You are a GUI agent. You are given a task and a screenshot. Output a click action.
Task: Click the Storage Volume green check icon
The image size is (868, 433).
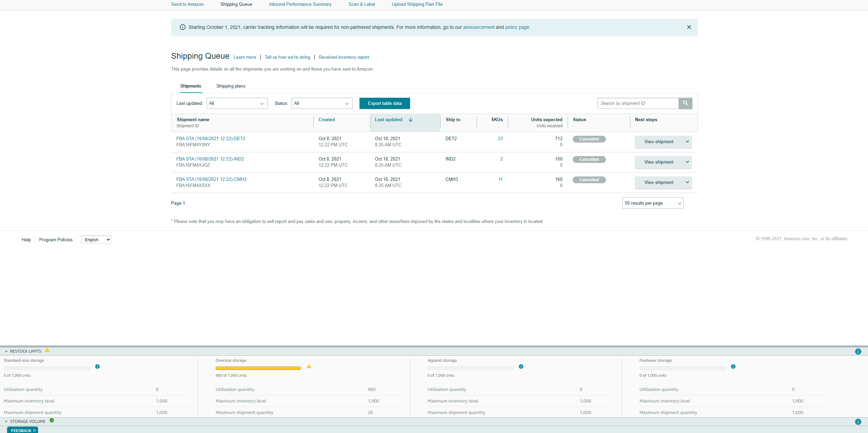tap(52, 420)
